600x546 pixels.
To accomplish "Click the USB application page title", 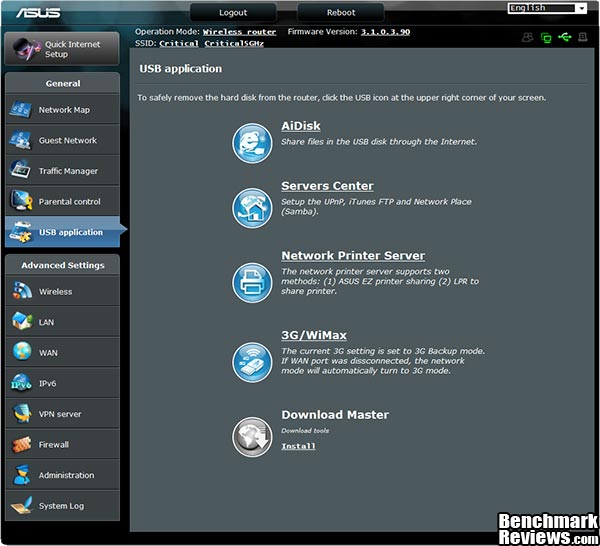I will point(181,69).
